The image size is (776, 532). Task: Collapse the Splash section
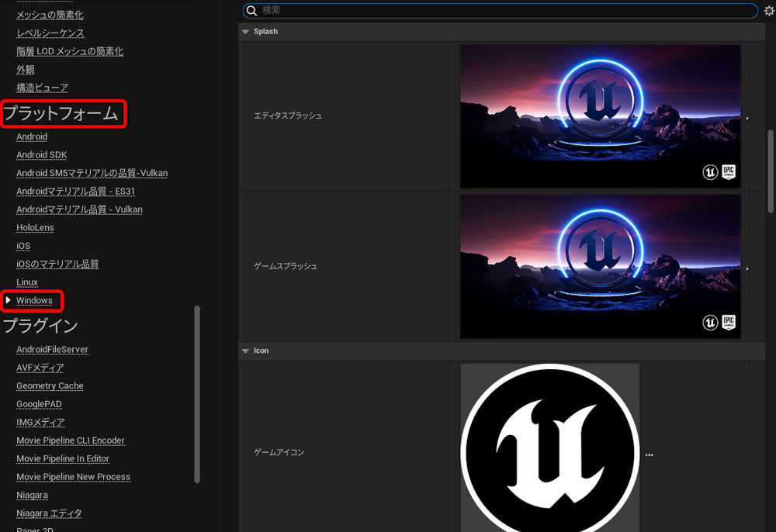(245, 32)
